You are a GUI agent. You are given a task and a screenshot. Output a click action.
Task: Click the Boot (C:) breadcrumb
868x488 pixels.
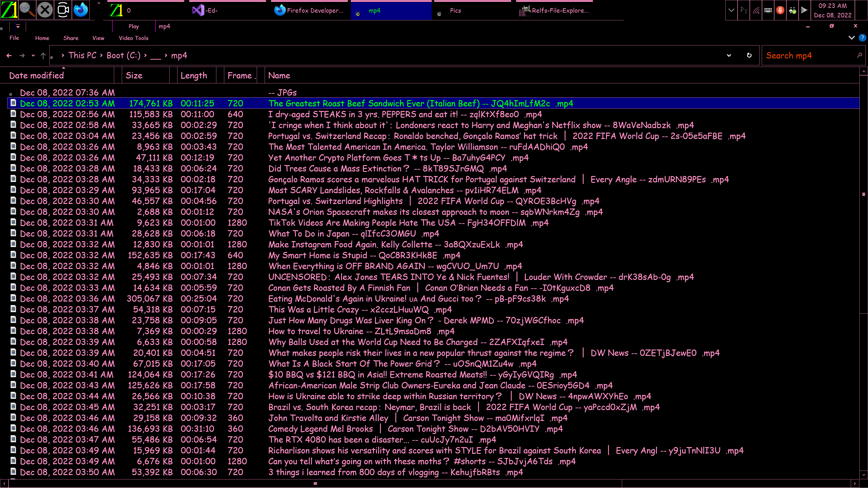click(123, 56)
